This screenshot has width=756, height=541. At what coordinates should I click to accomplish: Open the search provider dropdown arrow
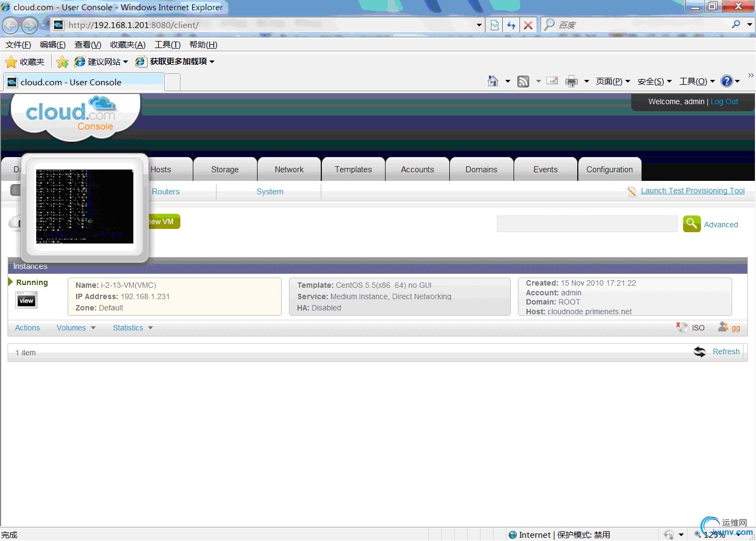point(750,24)
